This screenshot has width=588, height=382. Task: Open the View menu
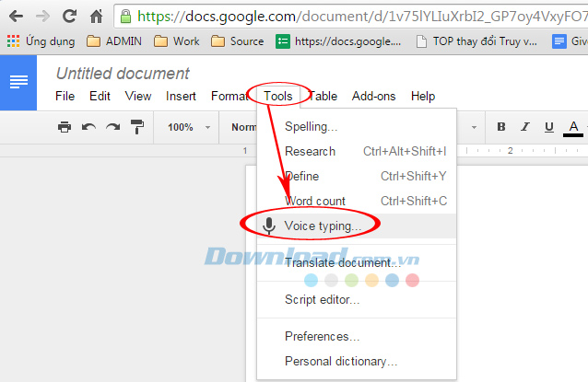pos(138,97)
